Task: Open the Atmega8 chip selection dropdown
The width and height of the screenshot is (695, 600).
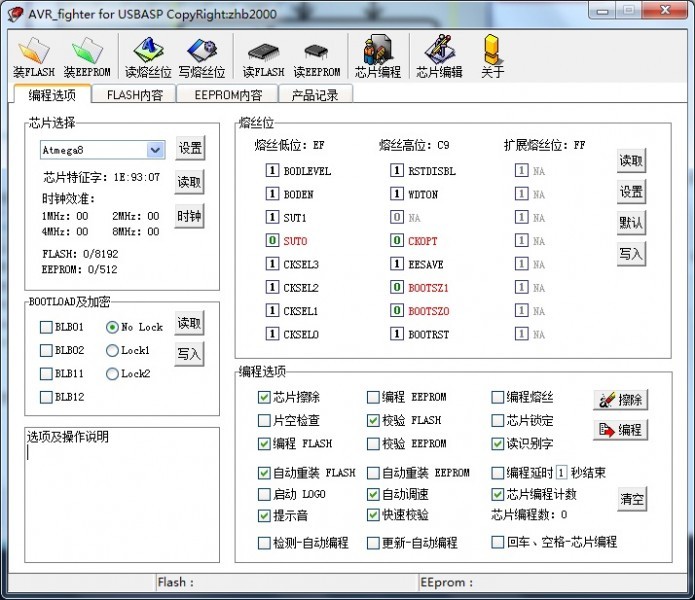Action: tap(155, 150)
